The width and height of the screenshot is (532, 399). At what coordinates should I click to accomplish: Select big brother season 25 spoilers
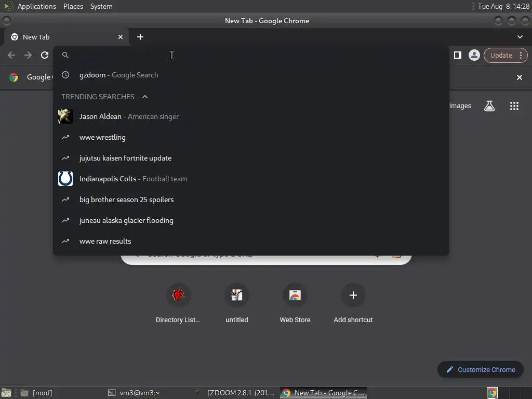point(251,199)
